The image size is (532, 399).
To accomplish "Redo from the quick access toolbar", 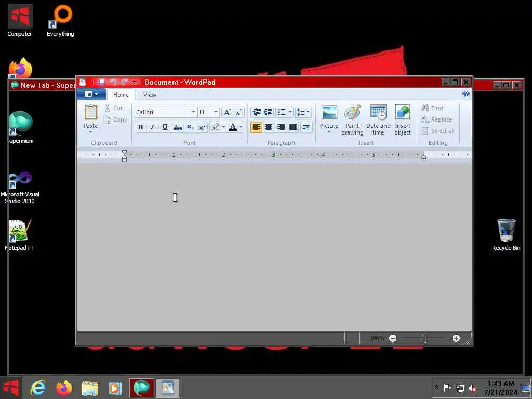I will click(x=124, y=82).
